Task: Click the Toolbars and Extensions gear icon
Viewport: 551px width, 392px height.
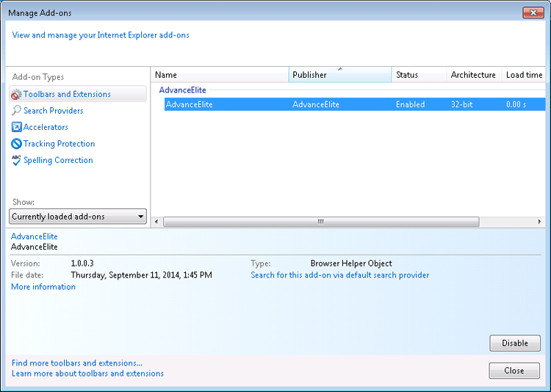Action: [x=16, y=95]
